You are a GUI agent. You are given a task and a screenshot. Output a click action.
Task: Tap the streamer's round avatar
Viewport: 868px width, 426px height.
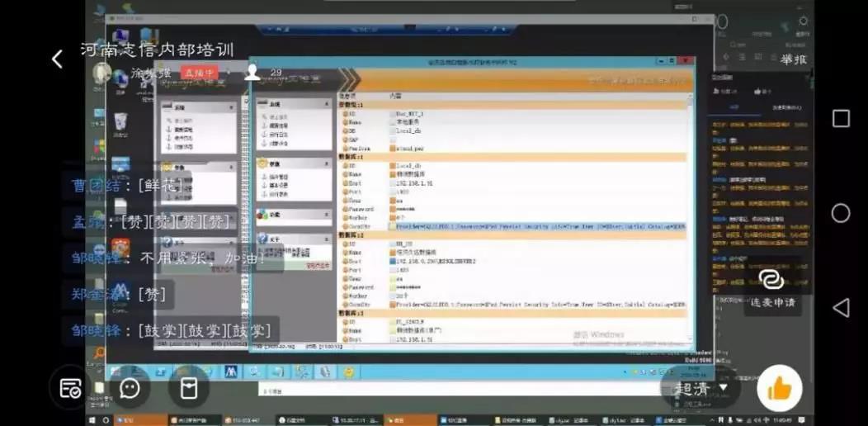pos(103,73)
